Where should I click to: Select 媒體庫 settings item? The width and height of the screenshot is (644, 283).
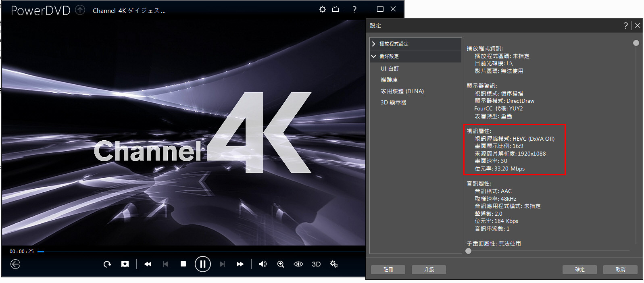pos(389,80)
